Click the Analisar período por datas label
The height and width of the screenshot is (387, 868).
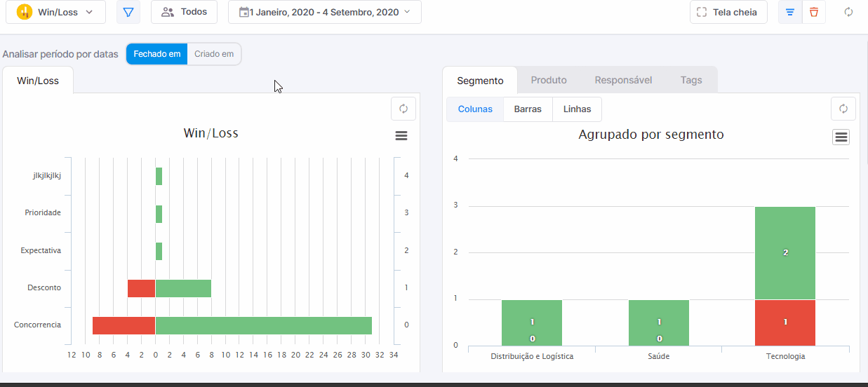coord(60,54)
